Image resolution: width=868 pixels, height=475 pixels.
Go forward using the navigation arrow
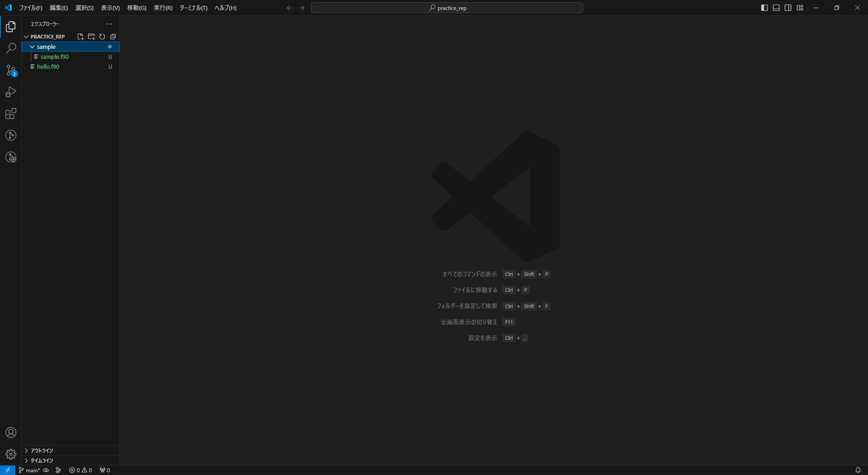point(302,8)
